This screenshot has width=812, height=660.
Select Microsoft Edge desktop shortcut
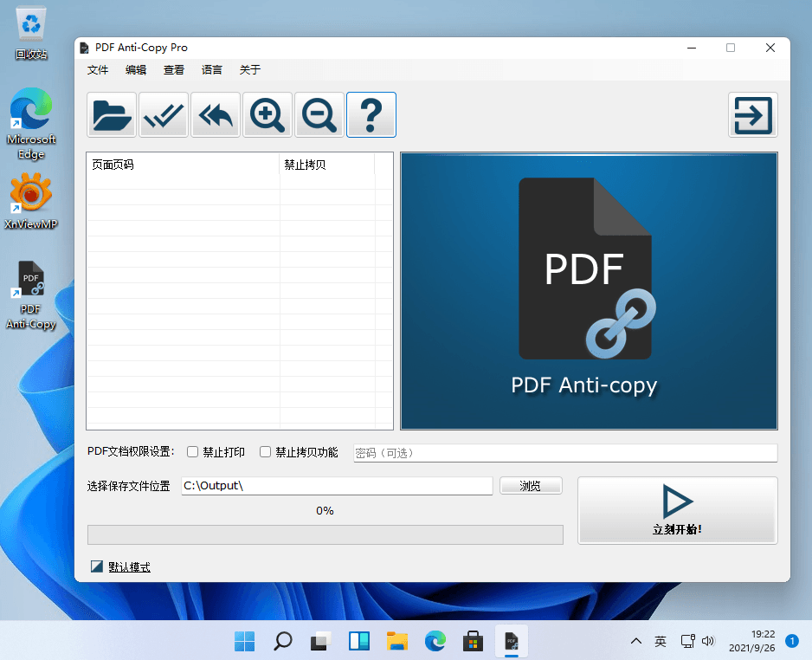31,125
